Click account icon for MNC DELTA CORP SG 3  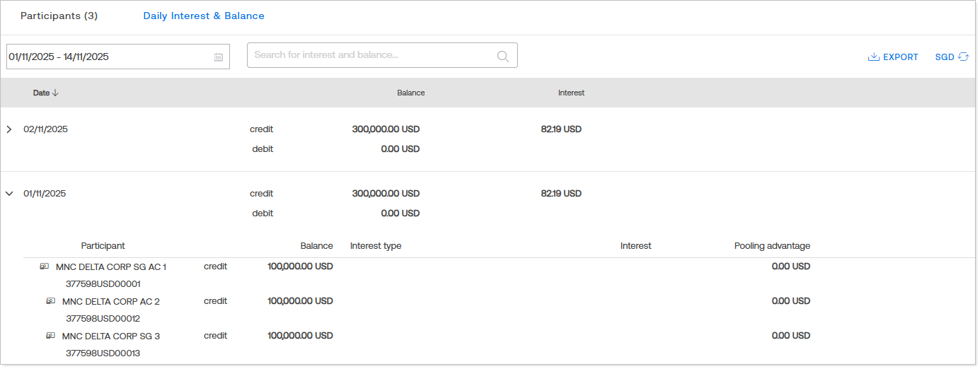coord(50,336)
